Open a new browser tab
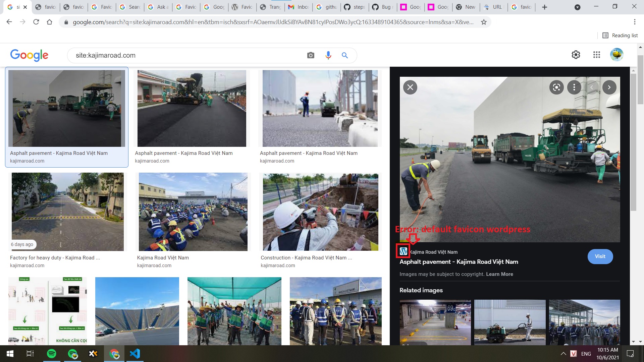The image size is (644, 362). (545, 7)
